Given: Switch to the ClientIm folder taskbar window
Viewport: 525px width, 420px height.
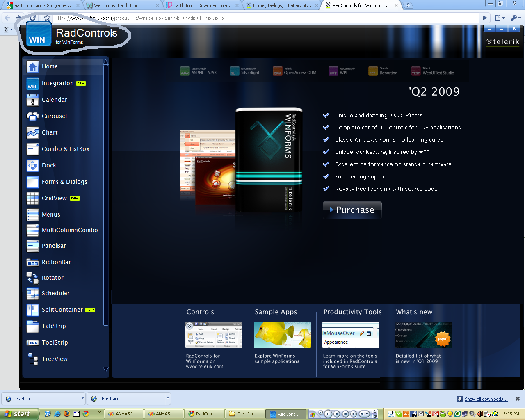Looking at the screenshot, I should 244,414.
